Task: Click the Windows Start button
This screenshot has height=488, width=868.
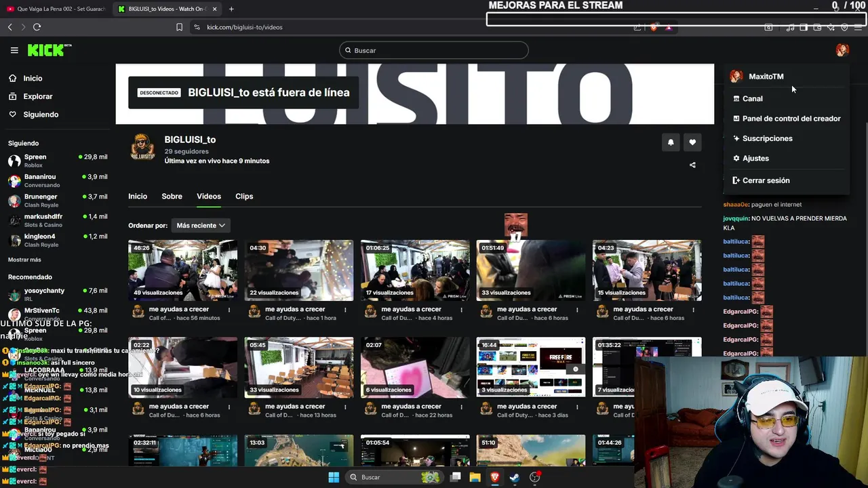Action: tap(334, 477)
